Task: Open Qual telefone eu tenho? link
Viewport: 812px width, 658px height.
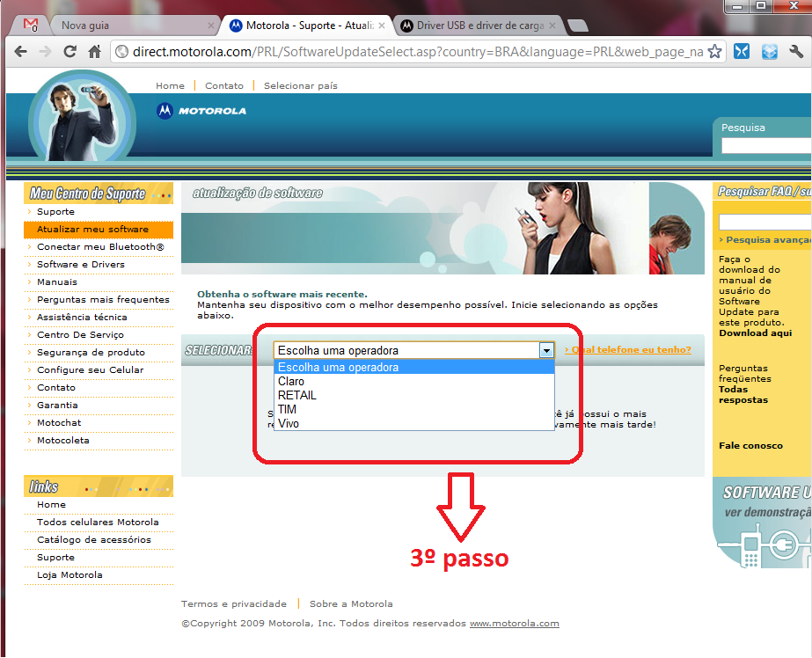Action: [x=627, y=350]
